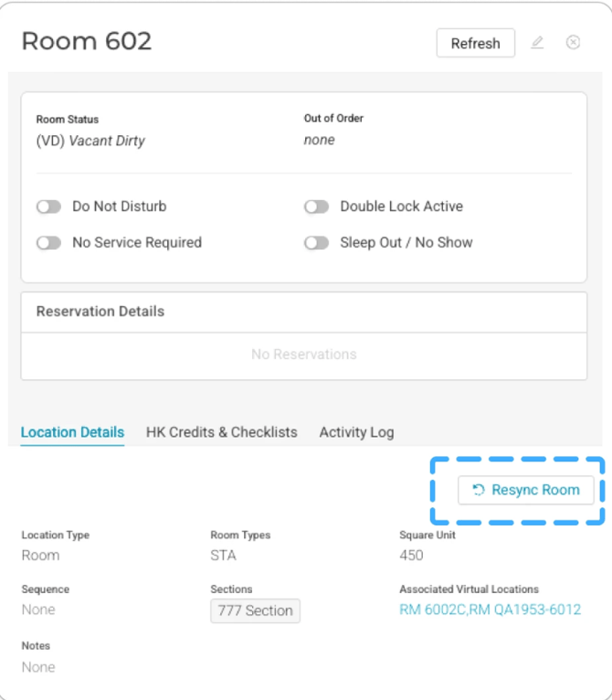Image resolution: width=612 pixels, height=700 pixels.
Task: Select the Vacant Dirty room status text
Action: 90,141
